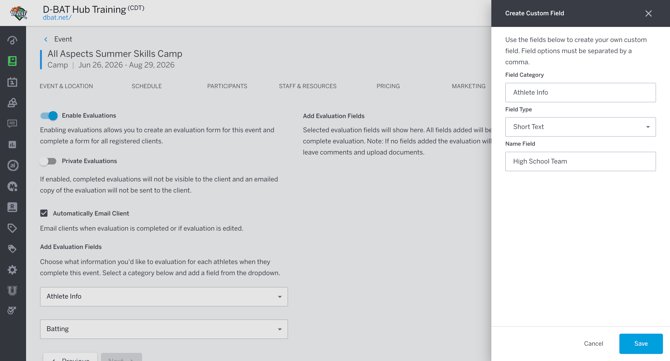
Task: Go to the Pricing tab
Action: [x=388, y=86]
